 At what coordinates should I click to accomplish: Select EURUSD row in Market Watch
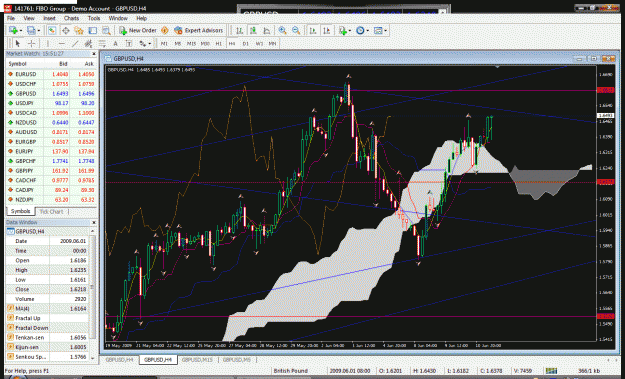coord(51,74)
